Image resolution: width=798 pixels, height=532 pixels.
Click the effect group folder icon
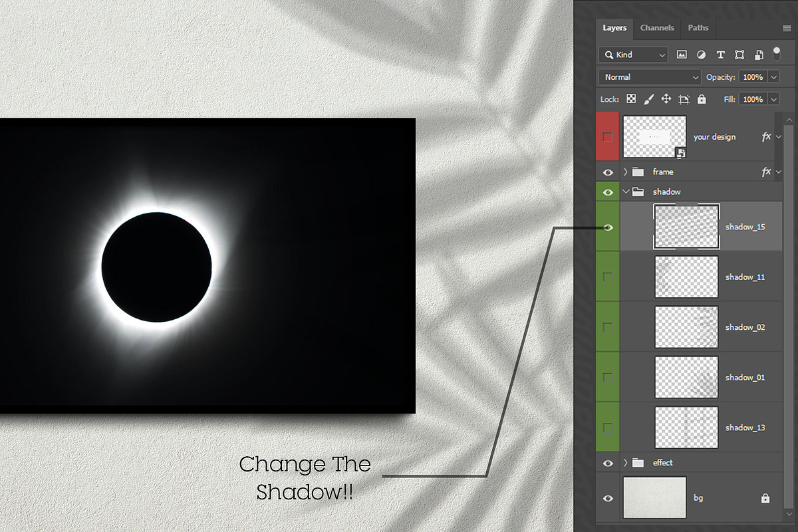[638, 462]
